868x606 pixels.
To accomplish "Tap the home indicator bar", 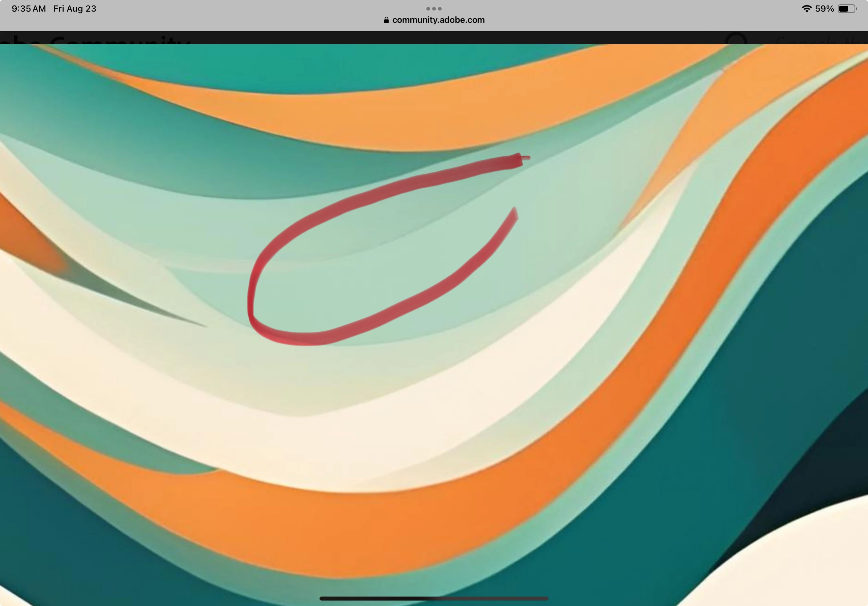I will pyautogui.click(x=434, y=598).
